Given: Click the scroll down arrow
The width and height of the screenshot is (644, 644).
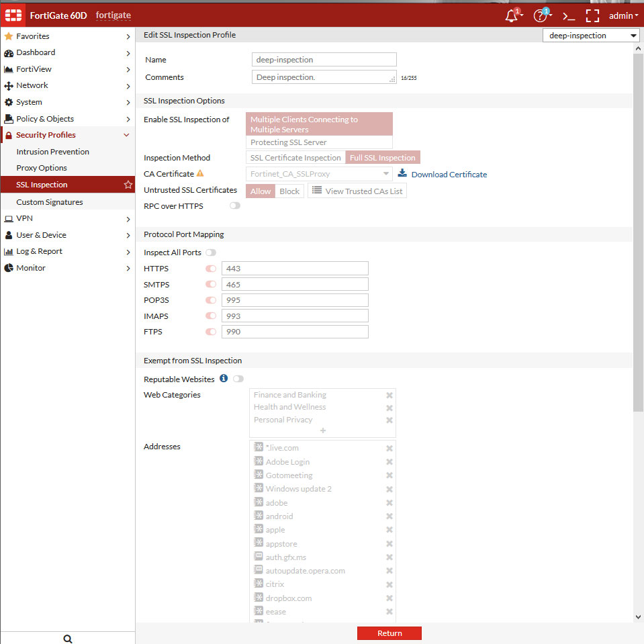Looking at the screenshot, I should (638, 617).
